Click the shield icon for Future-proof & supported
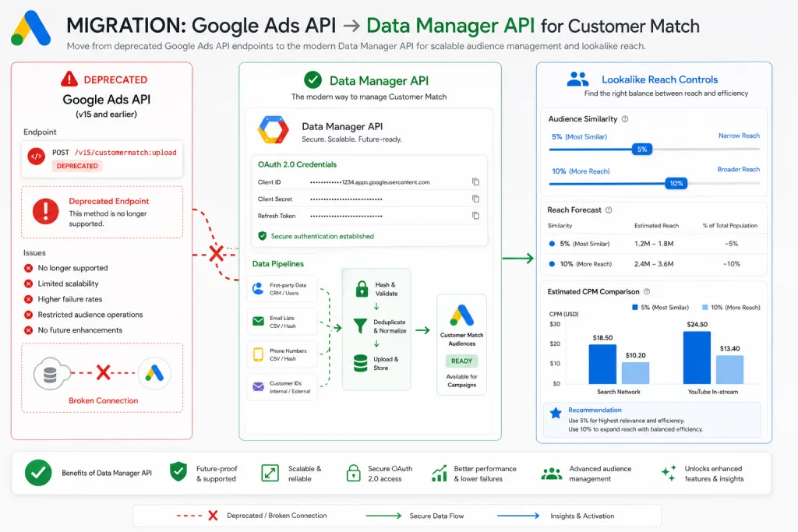Viewport: 798px width, 532px height. click(x=178, y=472)
